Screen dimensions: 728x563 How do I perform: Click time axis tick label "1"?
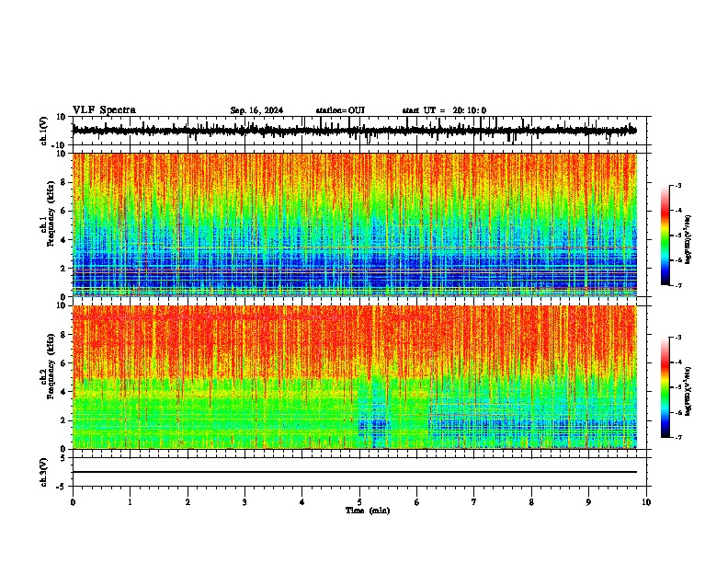point(130,502)
